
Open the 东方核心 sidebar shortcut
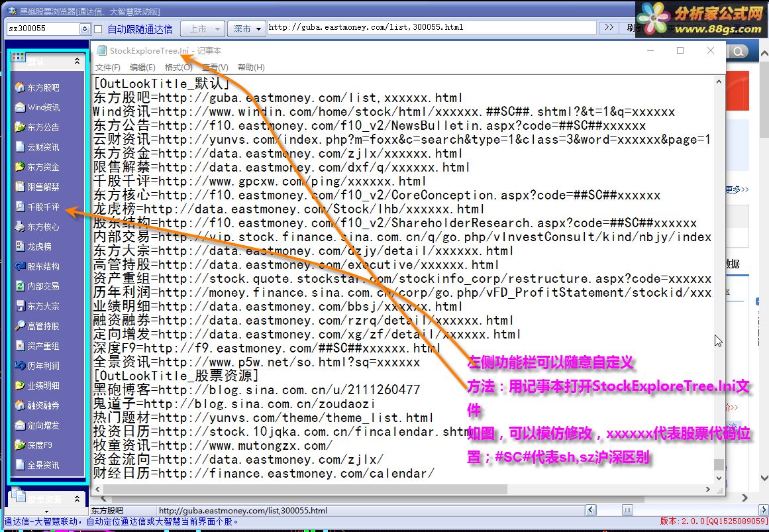point(37,226)
